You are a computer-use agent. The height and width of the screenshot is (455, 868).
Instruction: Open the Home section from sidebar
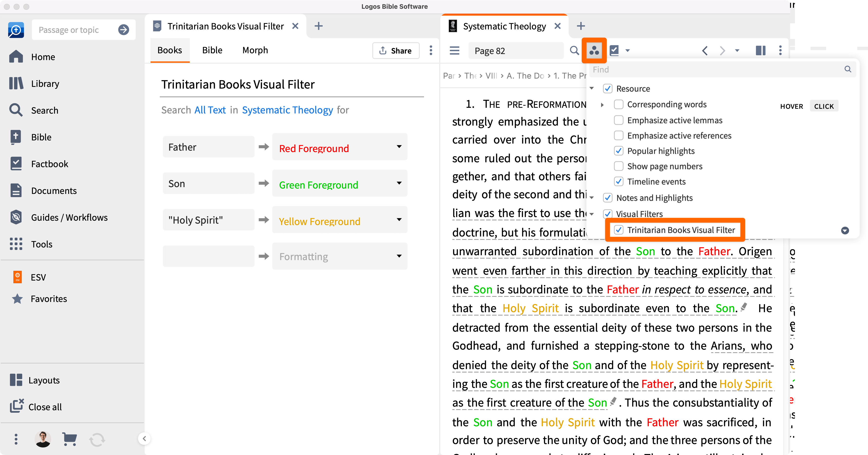[32, 56]
